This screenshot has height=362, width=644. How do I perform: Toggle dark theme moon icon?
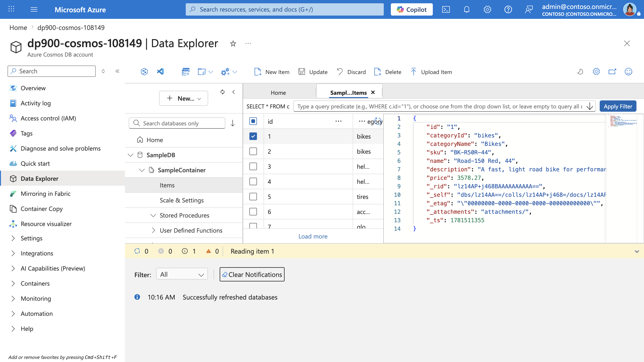tap(580, 72)
